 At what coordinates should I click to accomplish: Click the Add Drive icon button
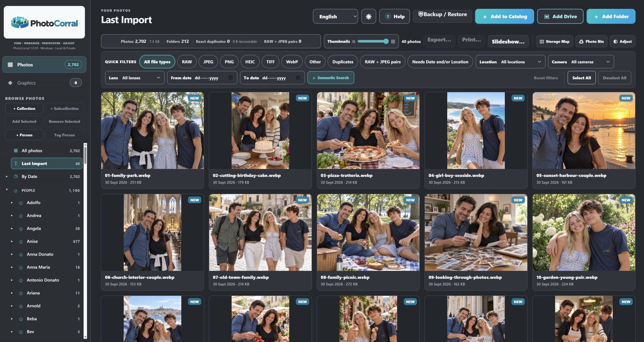(x=560, y=16)
